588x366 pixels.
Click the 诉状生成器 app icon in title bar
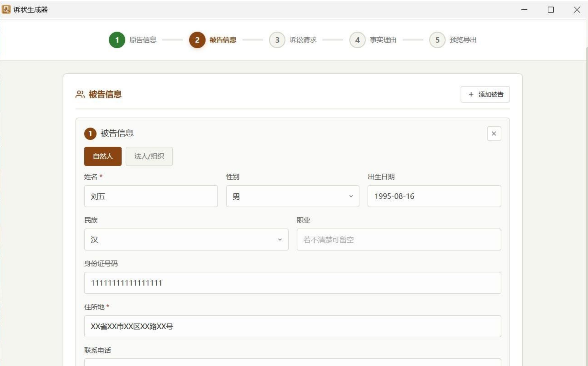6,10
